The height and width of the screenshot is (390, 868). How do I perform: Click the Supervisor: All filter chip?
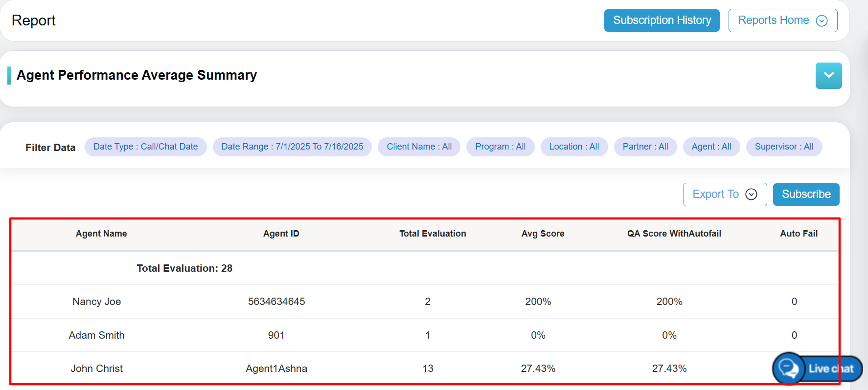coord(784,147)
